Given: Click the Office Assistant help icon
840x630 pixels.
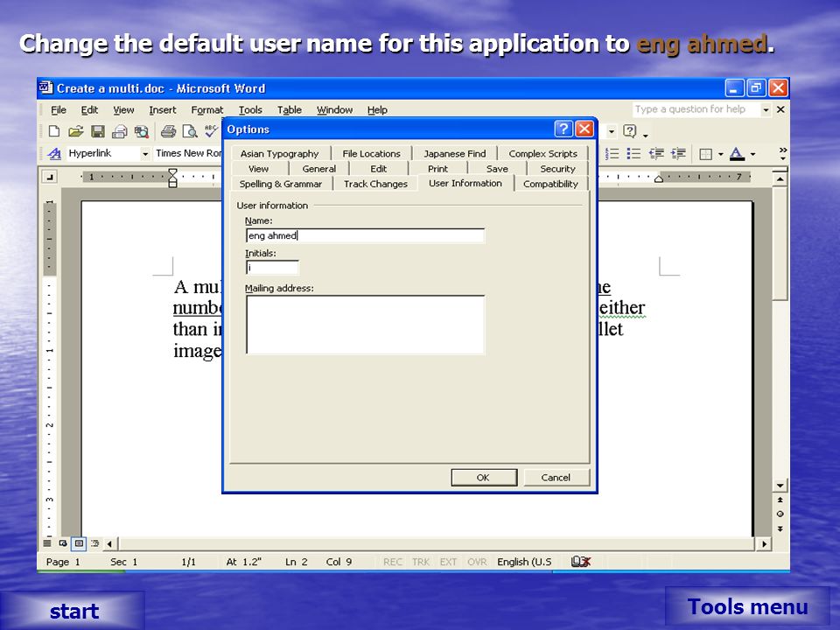Looking at the screenshot, I should tap(630, 131).
